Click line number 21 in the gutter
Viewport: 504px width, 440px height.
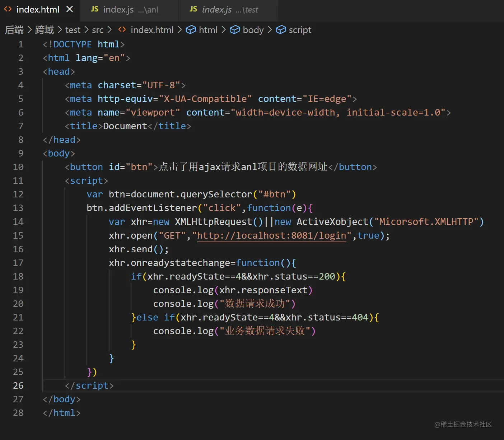click(18, 317)
